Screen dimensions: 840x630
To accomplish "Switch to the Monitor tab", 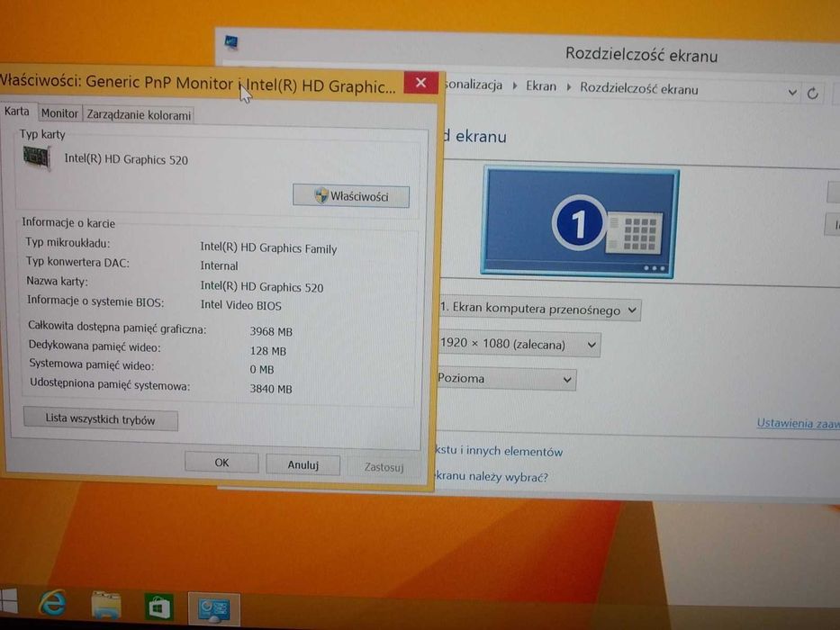I will click(x=59, y=113).
